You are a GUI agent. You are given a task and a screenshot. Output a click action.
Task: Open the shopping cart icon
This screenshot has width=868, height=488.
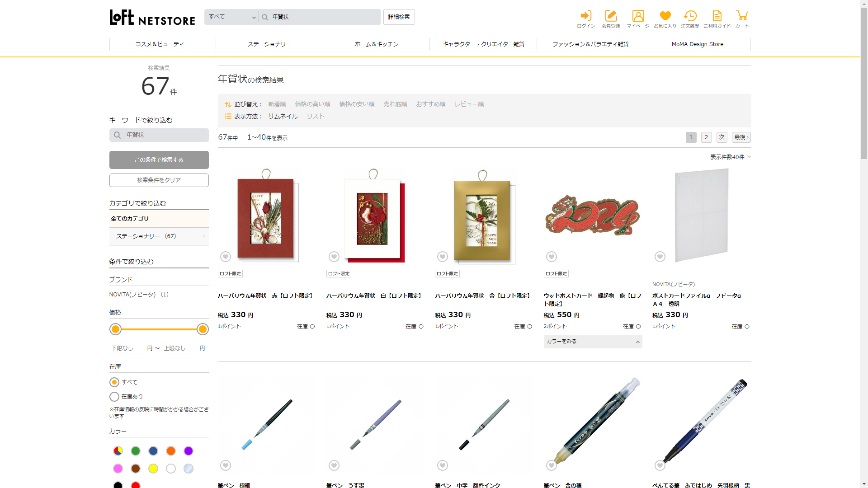click(741, 16)
